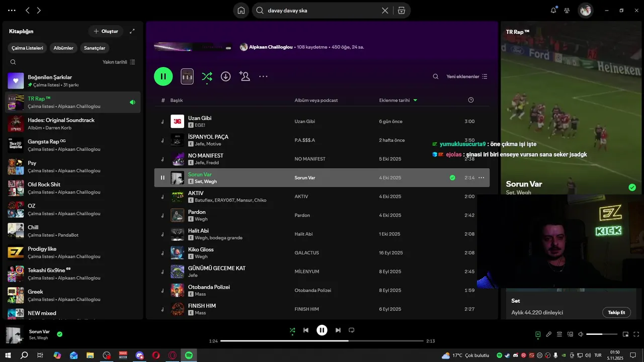Search within Kitaplığın library
This screenshot has width=644, height=362.
13,62
